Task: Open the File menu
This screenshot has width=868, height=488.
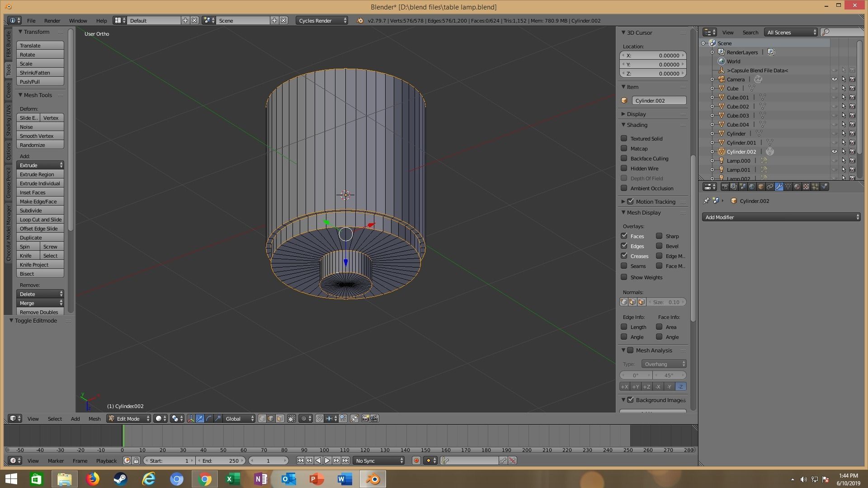Action: pos(31,20)
